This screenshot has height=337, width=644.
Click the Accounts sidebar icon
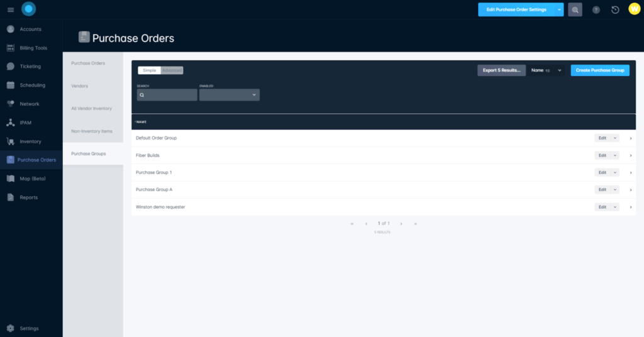11,29
